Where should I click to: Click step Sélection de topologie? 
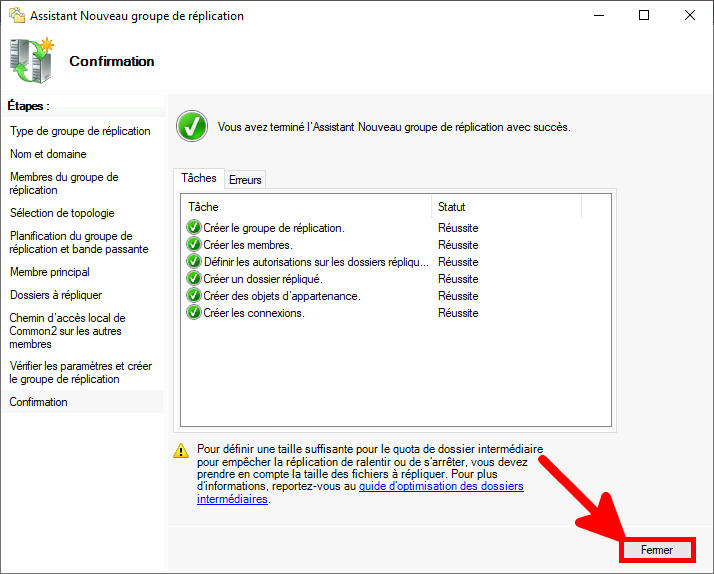62,213
